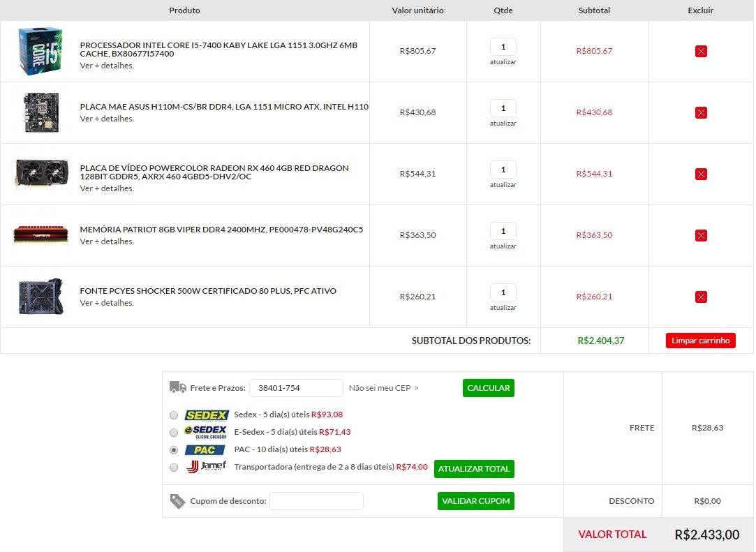Select E-Sedex shipping option
The width and height of the screenshot is (756, 552).
tap(174, 433)
